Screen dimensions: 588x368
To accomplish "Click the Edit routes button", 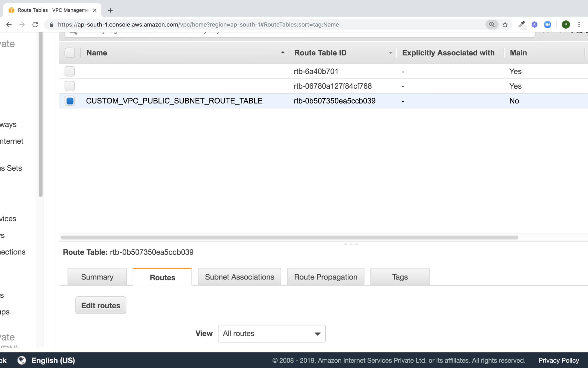I will point(101,305).
